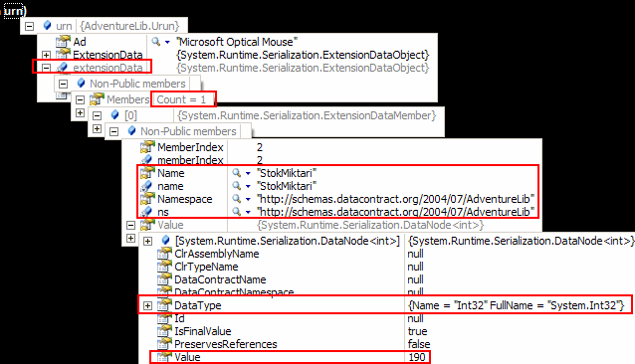Click the Members property icon
The height and width of the screenshot is (364, 635).
tap(98, 99)
